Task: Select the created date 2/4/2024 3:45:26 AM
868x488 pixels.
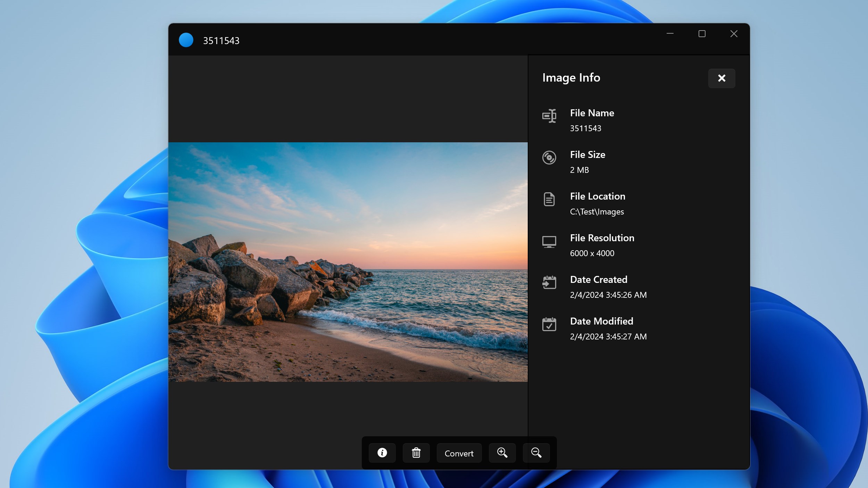Action: (608, 295)
